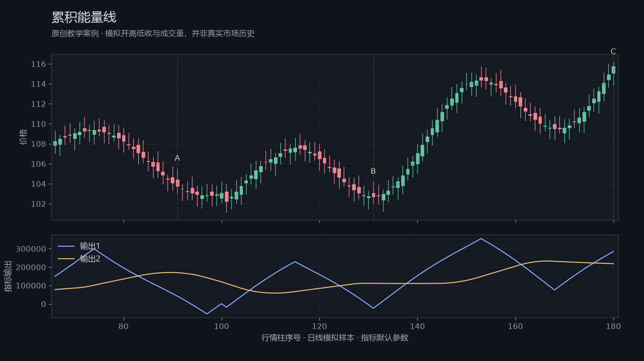Select x-axis tick label 180
644x361 pixels.
point(613,326)
